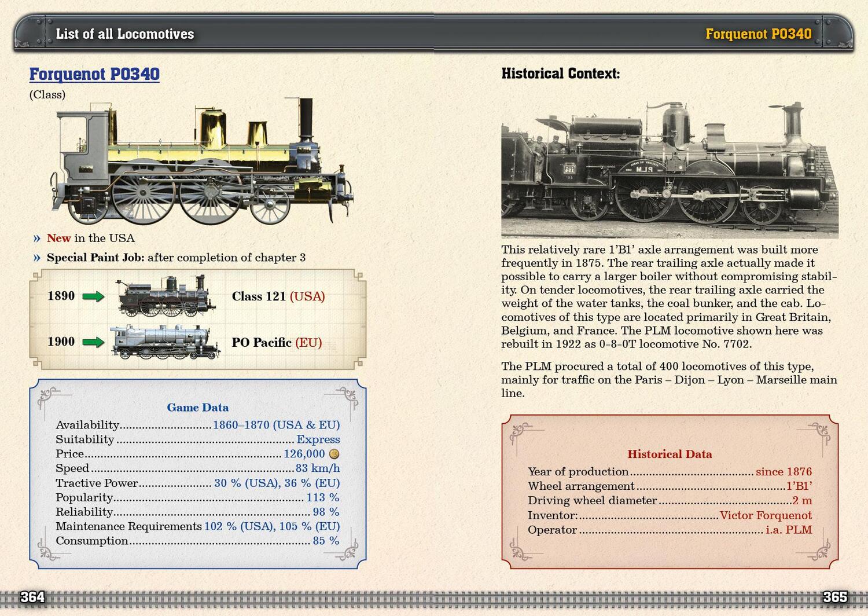The image size is (868, 616).
Task: Click the Suitability value Express
Action: tap(318, 439)
